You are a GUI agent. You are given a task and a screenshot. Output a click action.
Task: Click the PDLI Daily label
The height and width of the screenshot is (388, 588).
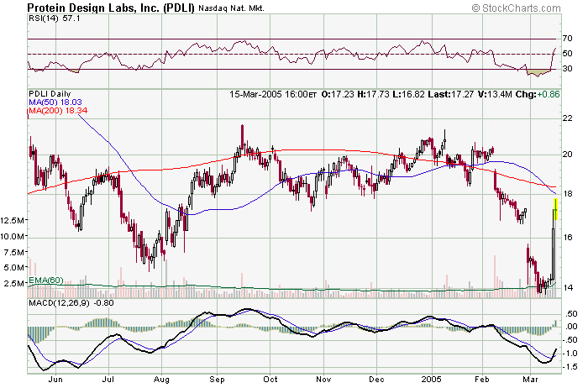(x=50, y=94)
